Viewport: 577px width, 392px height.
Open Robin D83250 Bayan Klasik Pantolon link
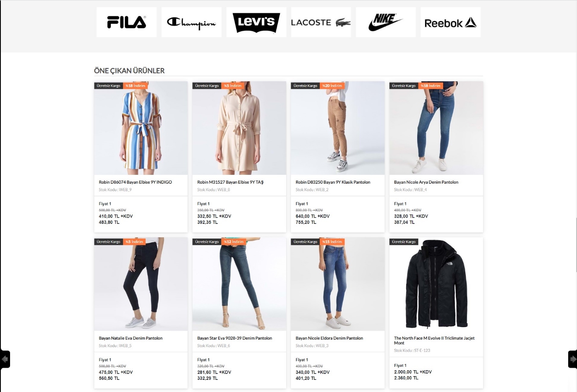[x=333, y=182]
